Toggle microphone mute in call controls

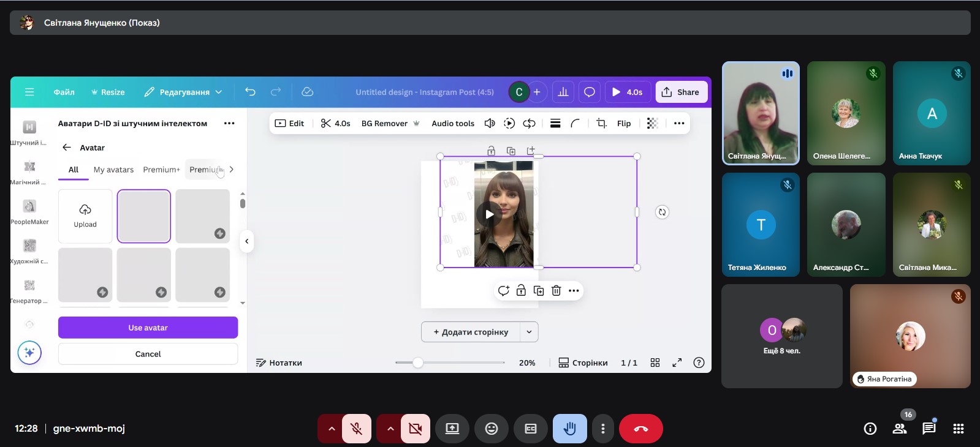tap(356, 429)
